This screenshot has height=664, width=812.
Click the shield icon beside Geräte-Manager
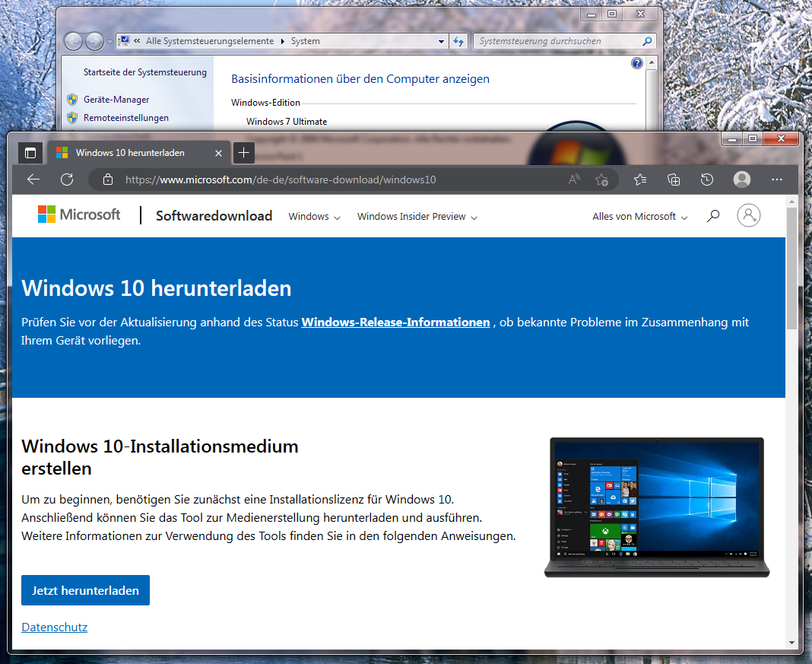coord(72,100)
